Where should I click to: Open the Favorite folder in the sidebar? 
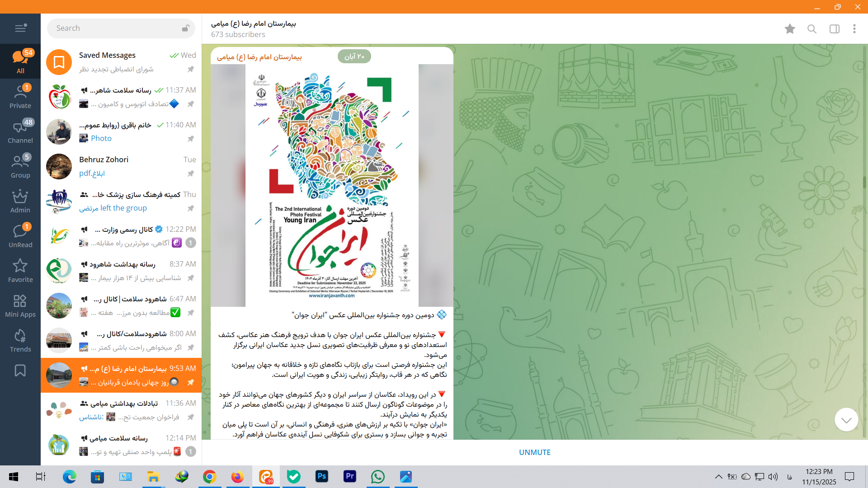tap(20, 271)
